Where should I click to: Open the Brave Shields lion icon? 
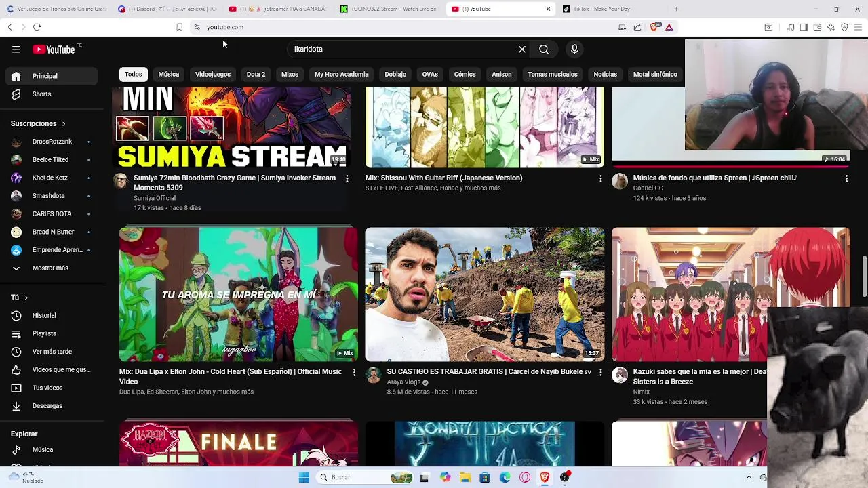[x=654, y=27]
